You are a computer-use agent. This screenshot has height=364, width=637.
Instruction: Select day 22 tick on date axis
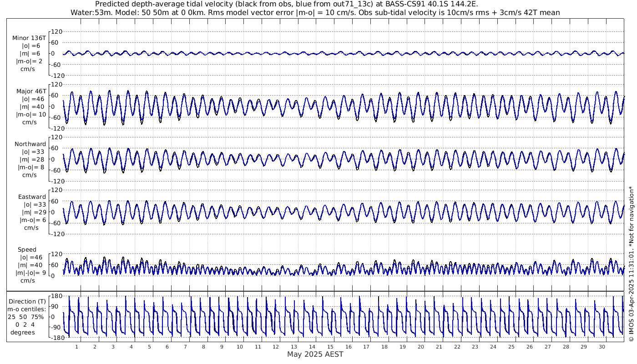(456, 347)
